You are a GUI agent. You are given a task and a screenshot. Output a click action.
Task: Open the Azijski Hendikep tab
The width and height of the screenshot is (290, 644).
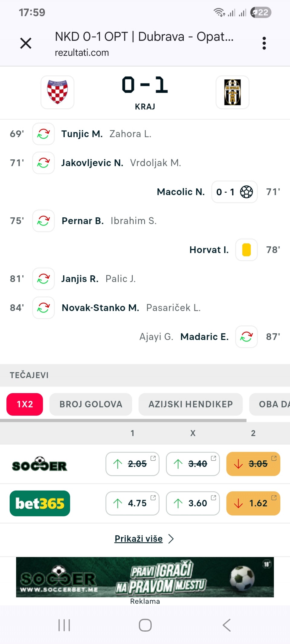tap(190, 404)
